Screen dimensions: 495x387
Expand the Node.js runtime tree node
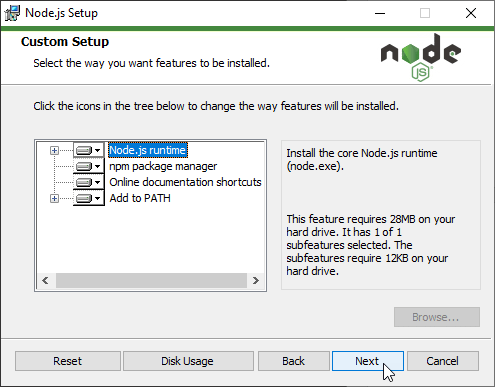[54, 151]
